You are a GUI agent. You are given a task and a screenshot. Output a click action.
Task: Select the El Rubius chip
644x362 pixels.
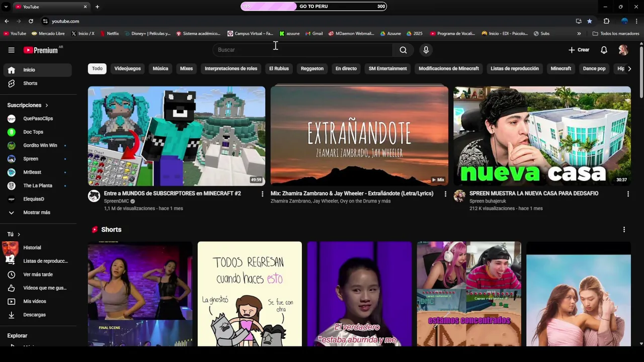point(279,68)
